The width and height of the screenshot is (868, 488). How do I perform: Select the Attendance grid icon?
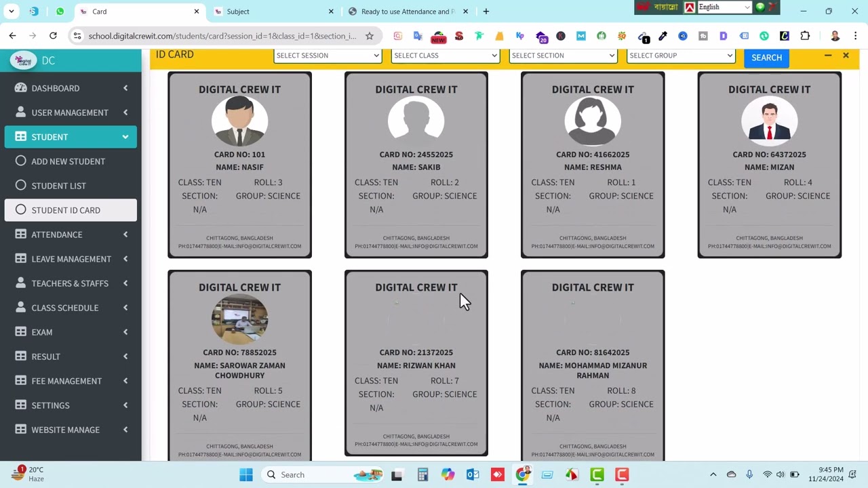coord(20,235)
